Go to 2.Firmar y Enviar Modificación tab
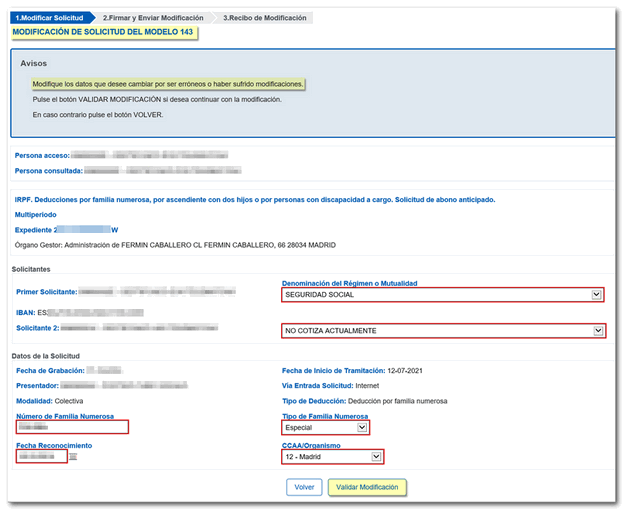The height and width of the screenshot is (511, 624). point(154,18)
